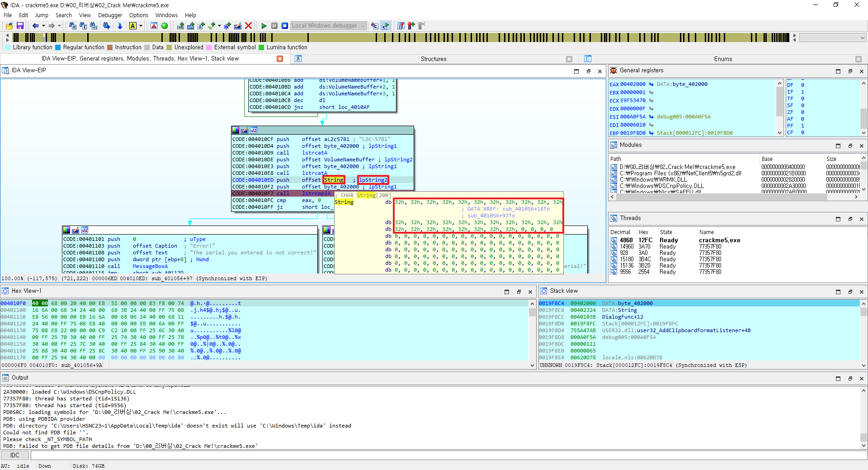The width and height of the screenshot is (868, 470).
Task: Close the IDA View-EIP combined tab
Action: (280, 59)
